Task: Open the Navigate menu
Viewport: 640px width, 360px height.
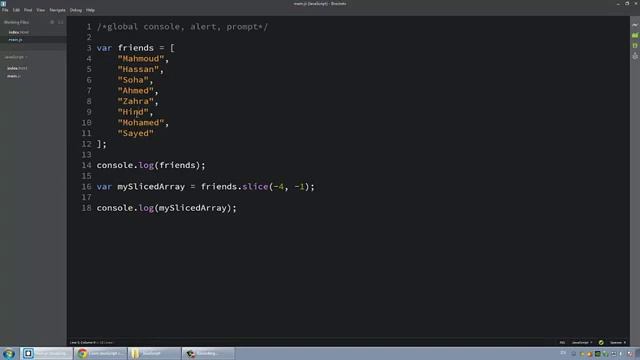Action: point(57,10)
